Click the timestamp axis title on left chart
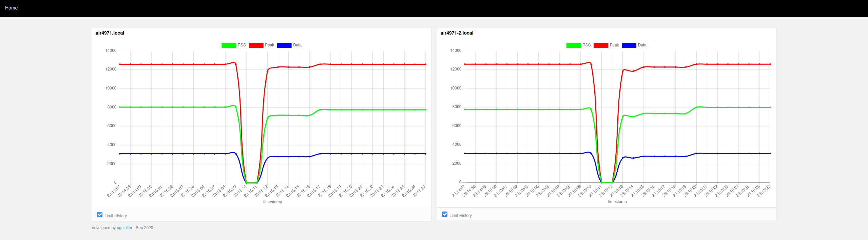This screenshot has height=240, width=868. point(273,202)
